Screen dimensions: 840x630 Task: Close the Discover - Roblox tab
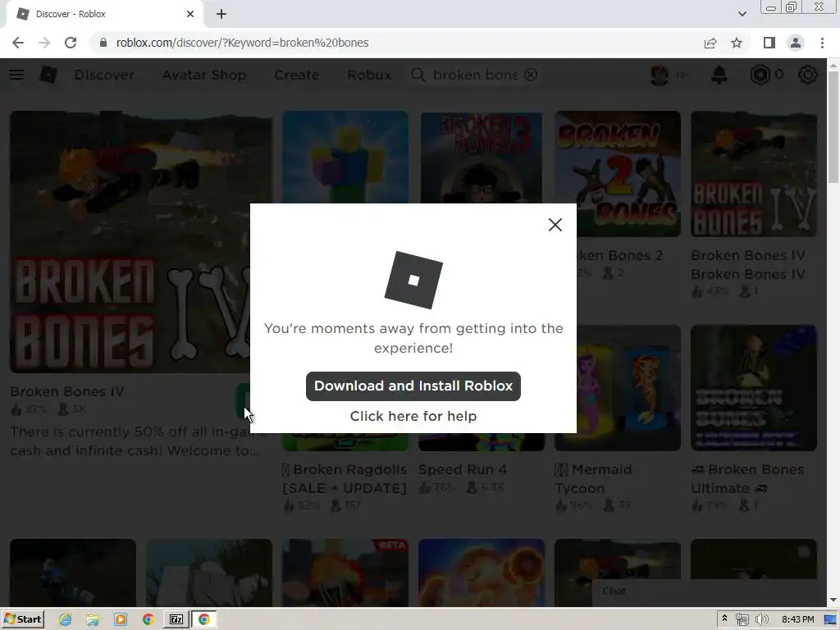coord(190,14)
